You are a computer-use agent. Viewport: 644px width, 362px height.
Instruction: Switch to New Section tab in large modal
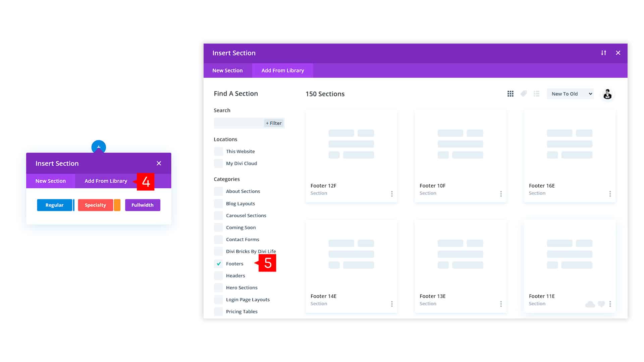pos(227,71)
